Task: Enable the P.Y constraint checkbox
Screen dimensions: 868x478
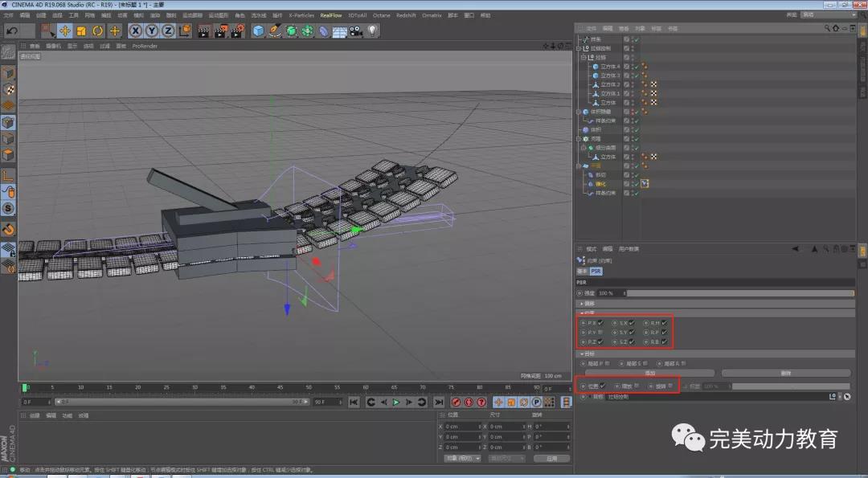Action: pyautogui.click(x=601, y=332)
